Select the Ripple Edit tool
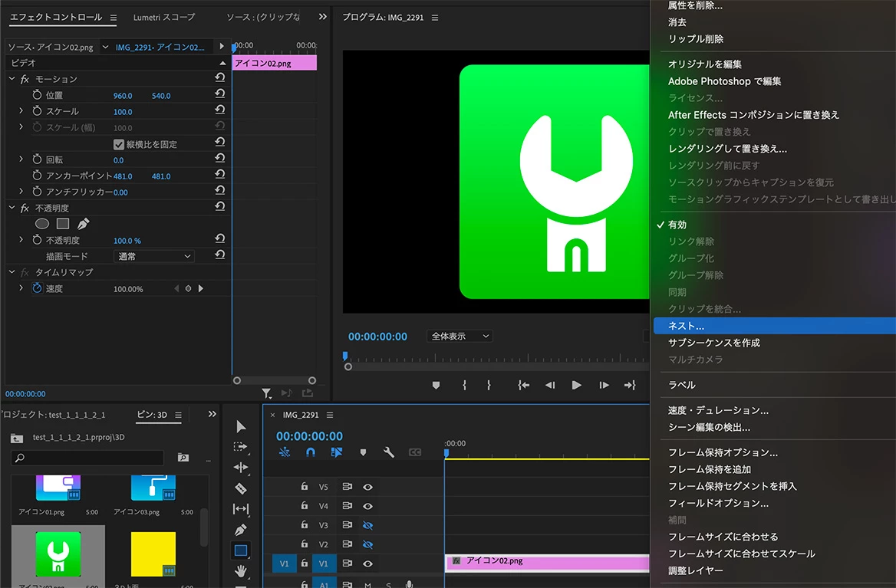 click(x=241, y=467)
